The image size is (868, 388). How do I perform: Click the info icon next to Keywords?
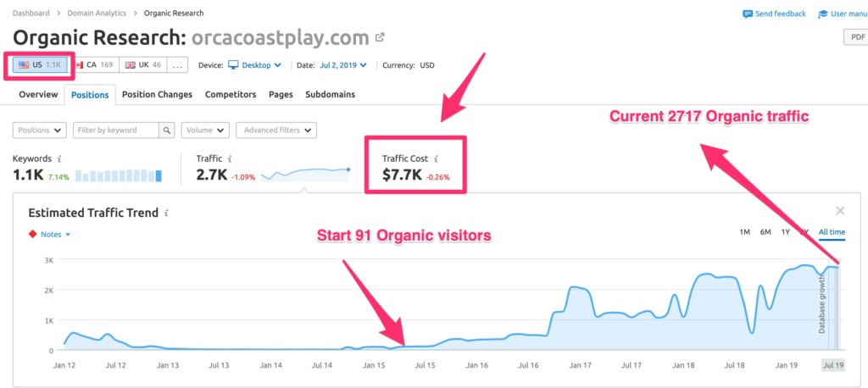[x=59, y=159]
